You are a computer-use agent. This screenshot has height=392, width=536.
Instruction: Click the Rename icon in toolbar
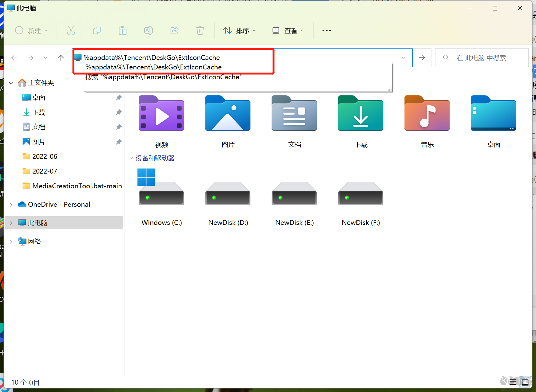(149, 30)
